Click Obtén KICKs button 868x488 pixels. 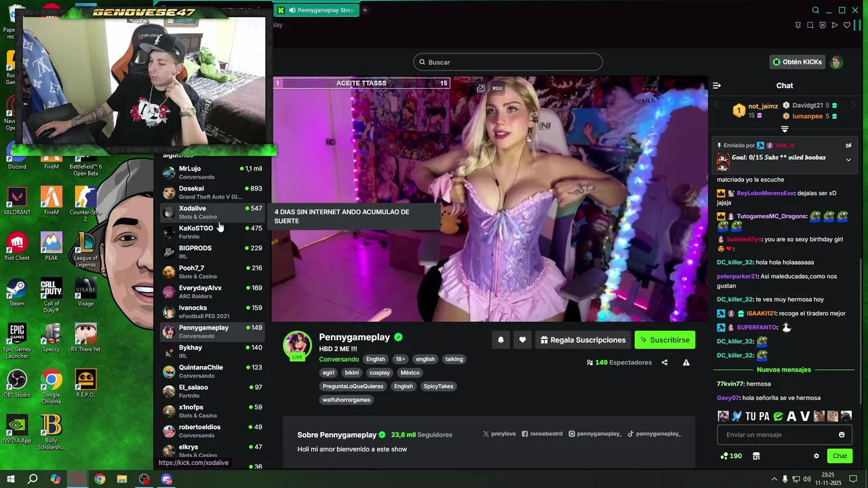[x=797, y=62]
